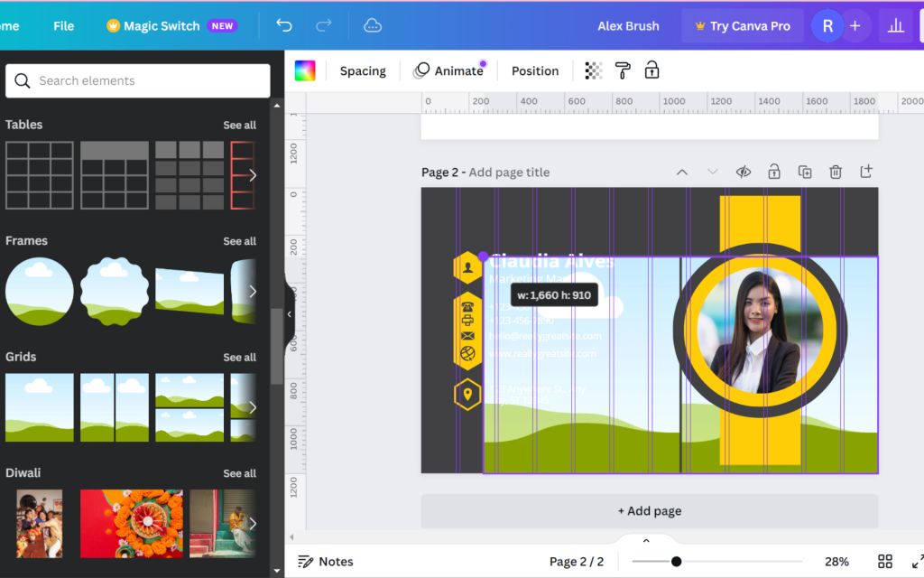Toggle the Page 2 lock icon

pyautogui.click(x=773, y=172)
